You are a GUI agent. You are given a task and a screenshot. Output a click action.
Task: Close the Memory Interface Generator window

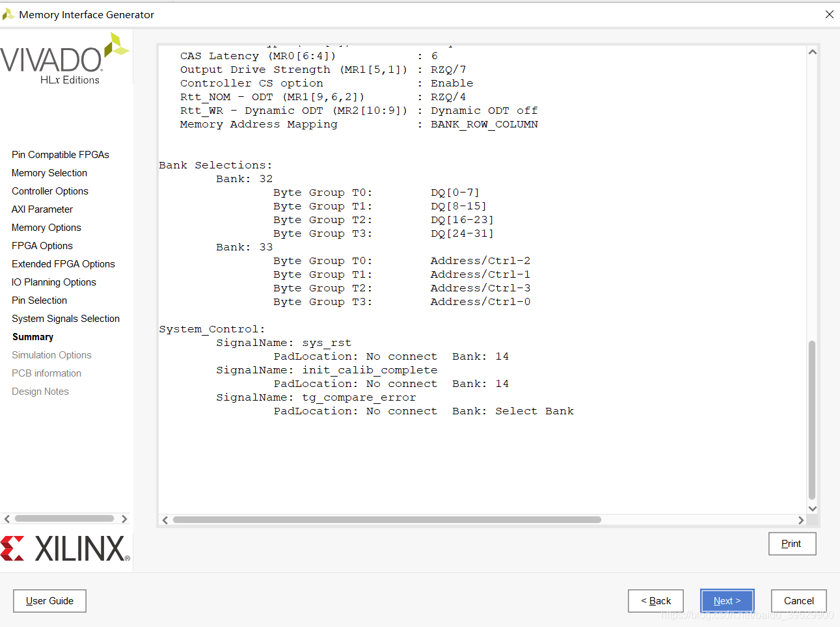(829, 14)
